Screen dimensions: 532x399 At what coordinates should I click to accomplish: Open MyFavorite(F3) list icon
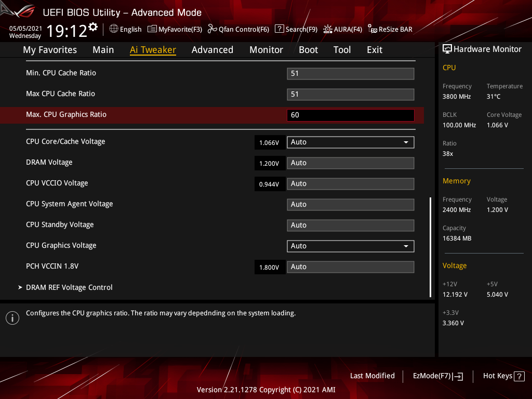152,29
